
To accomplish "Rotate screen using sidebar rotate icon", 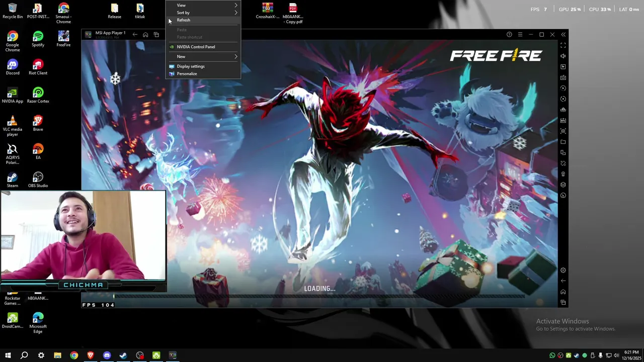I will (563, 163).
